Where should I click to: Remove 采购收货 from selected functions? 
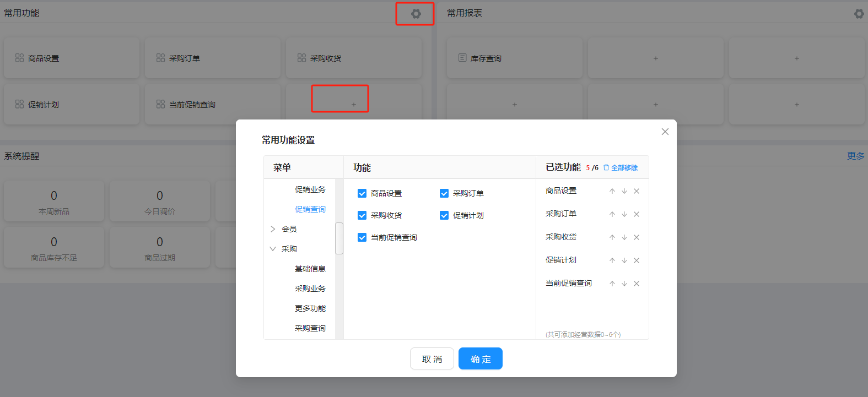[x=637, y=237]
